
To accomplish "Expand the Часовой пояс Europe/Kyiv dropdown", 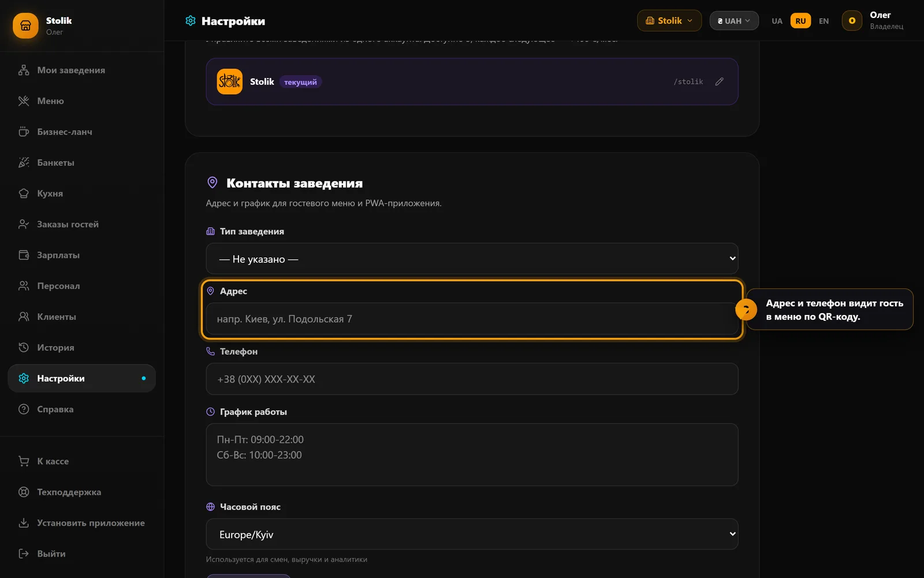I will (472, 535).
